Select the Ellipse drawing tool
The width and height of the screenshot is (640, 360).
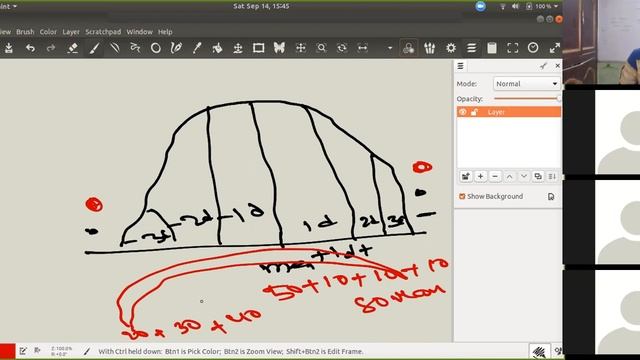click(156, 48)
